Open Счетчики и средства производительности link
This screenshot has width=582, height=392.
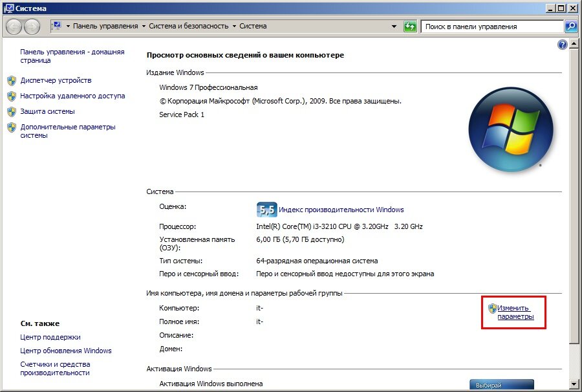pos(55,369)
